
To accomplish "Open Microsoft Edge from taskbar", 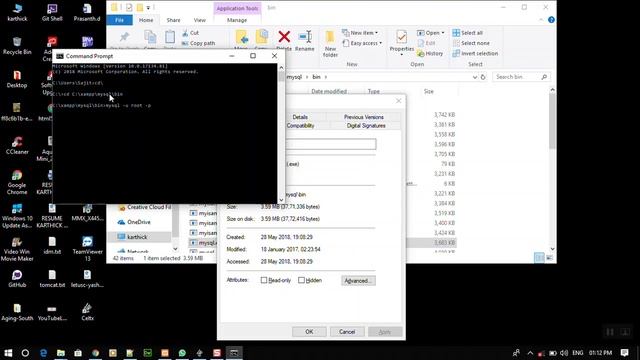I will point(44,353).
